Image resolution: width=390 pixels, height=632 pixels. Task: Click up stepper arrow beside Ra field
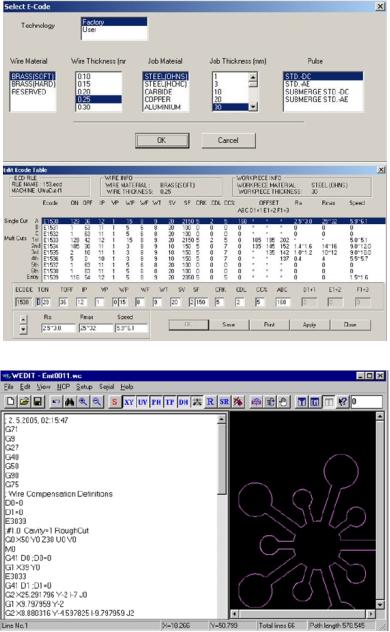point(23,319)
